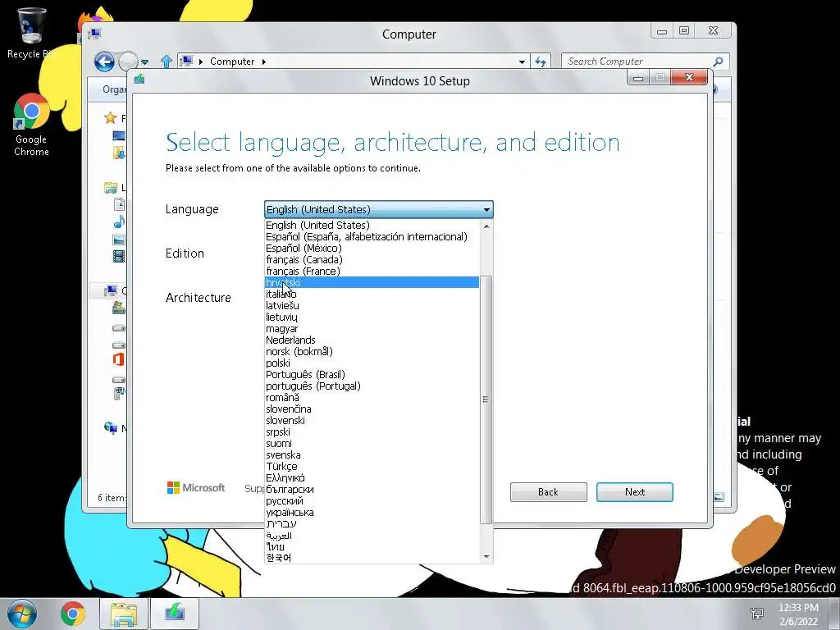The image size is (840, 630).
Task: Pick slovenčina language entry
Action: pyautogui.click(x=372, y=409)
